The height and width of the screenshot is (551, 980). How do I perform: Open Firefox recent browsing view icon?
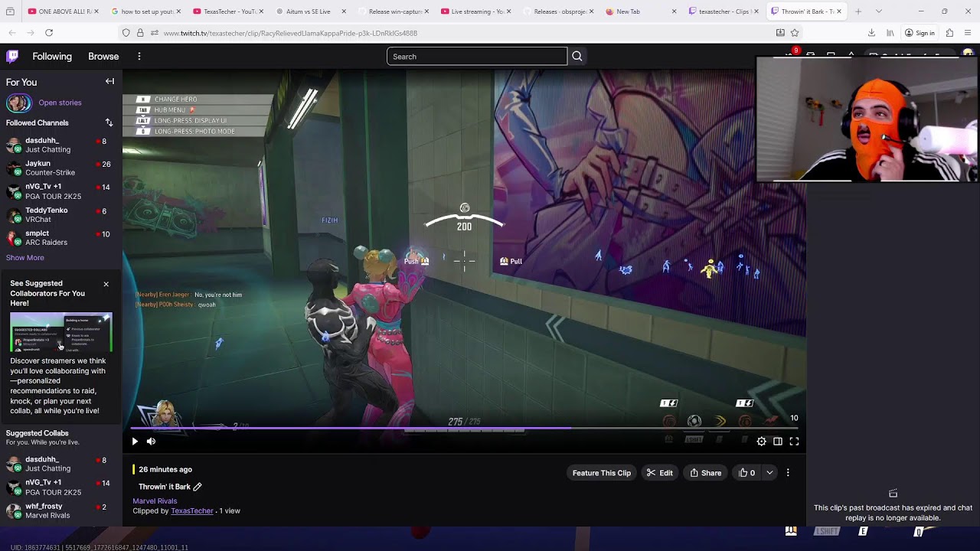click(11, 11)
